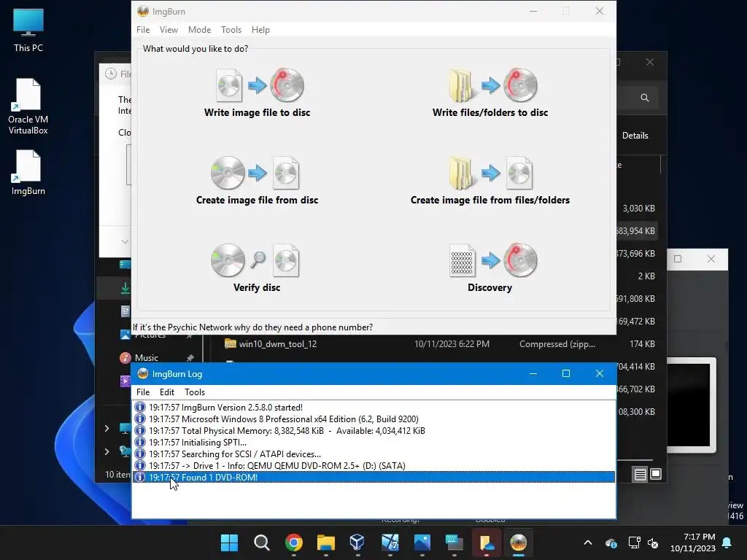Start the Verify disc mode
Screen dimensions: 747x560
pyautogui.click(x=257, y=268)
